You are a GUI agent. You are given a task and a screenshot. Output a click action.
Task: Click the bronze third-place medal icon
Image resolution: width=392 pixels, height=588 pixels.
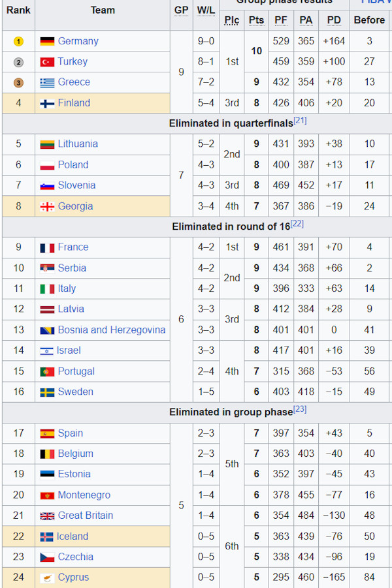(x=18, y=83)
